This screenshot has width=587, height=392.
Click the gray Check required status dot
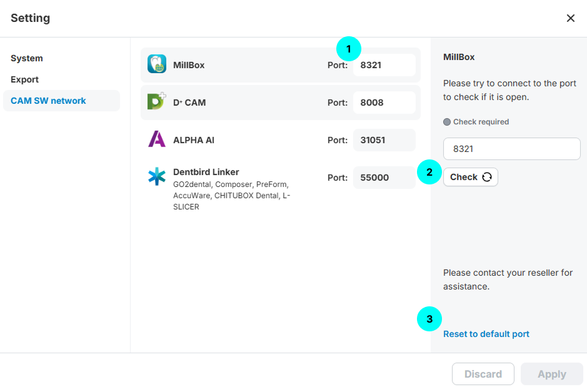click(447, 122)
